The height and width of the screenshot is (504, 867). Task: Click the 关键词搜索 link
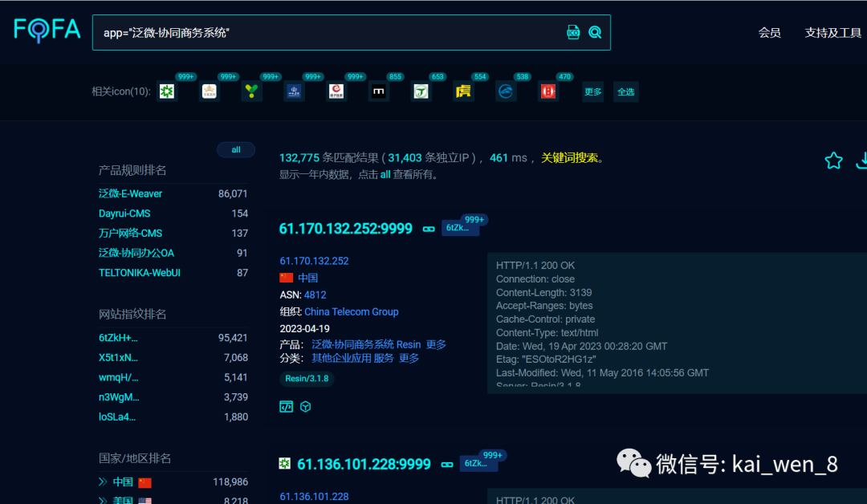coord(569,158)
